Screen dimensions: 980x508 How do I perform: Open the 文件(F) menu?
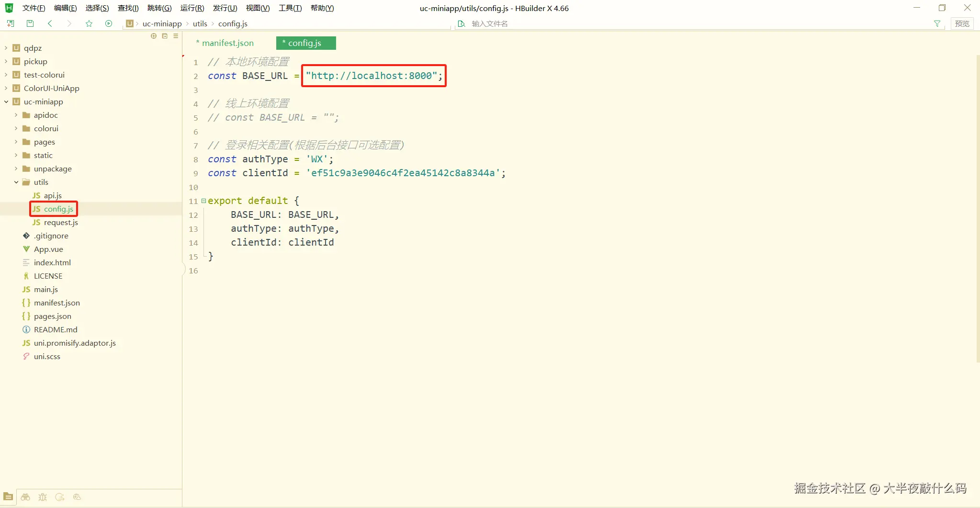(x=34, y=8)
